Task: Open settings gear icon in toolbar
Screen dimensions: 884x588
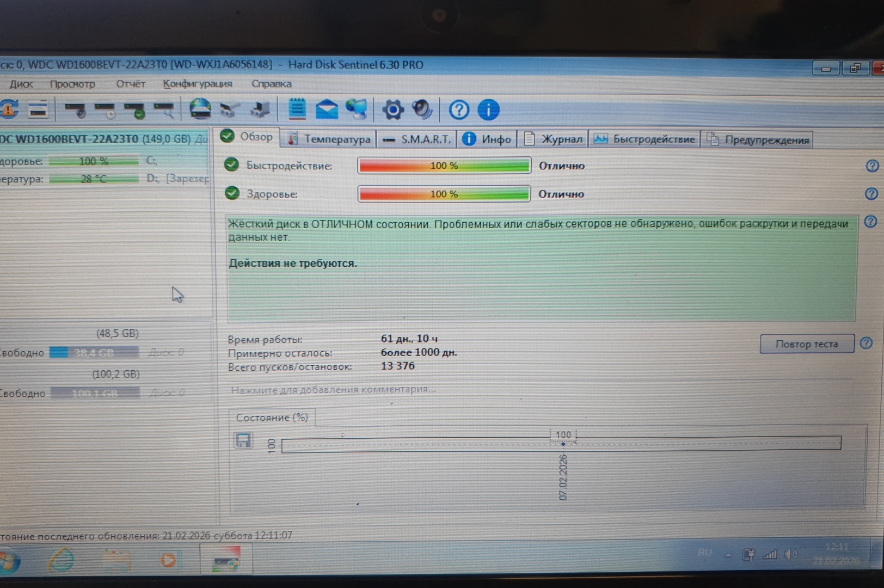Action: (392, 110)
